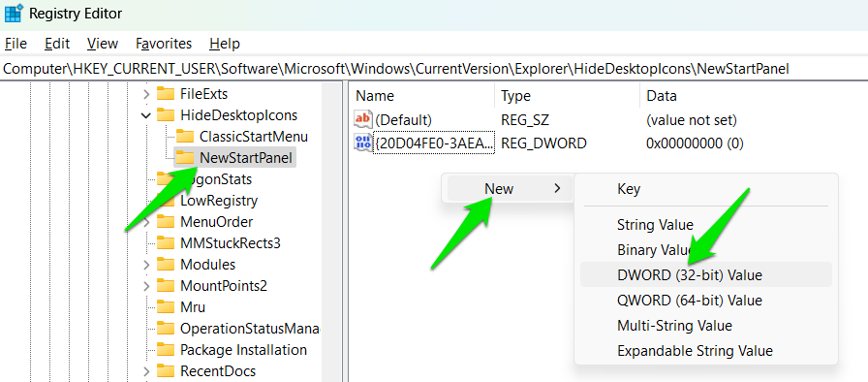
Task: Select the HideDesktopIcons key label
Action: 238,115
